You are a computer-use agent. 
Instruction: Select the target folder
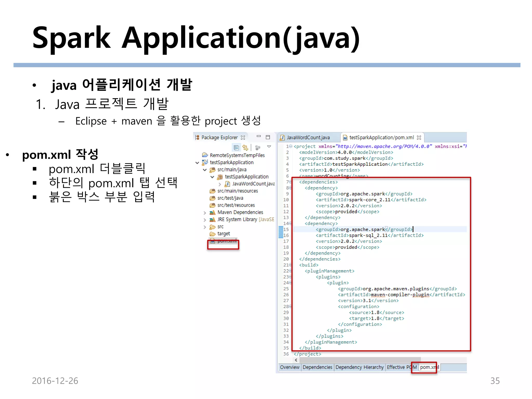tap(223, 234)
